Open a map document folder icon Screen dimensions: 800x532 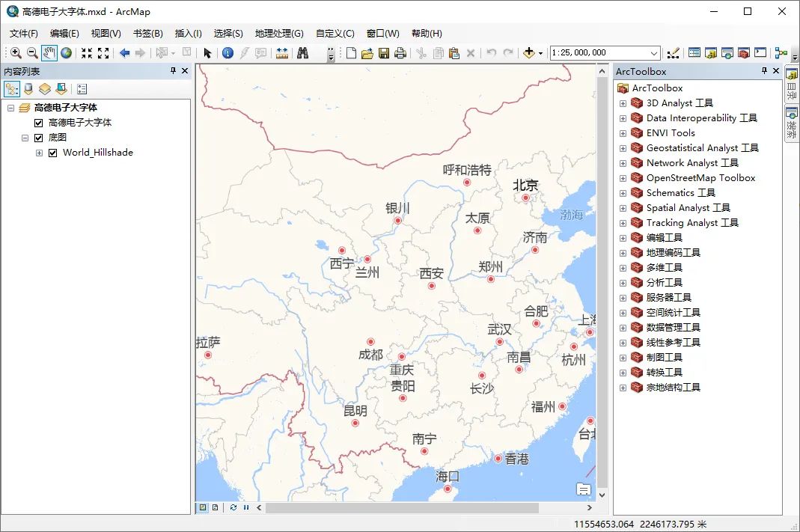(x=367, y=52)
